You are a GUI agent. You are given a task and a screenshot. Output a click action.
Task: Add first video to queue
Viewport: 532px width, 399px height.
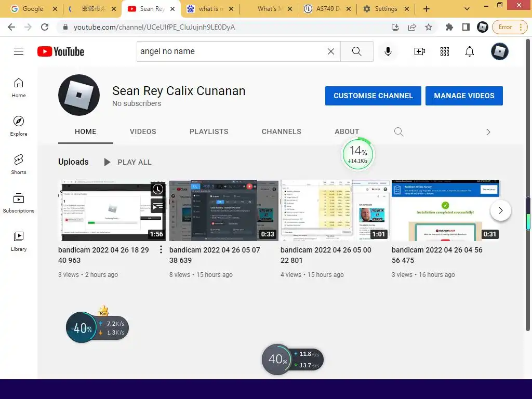click(158, 206)
